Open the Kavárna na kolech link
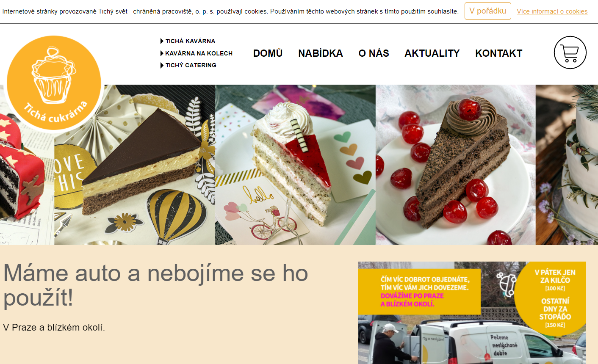Viewport: 598px width, 364px height. coord(199,53)
